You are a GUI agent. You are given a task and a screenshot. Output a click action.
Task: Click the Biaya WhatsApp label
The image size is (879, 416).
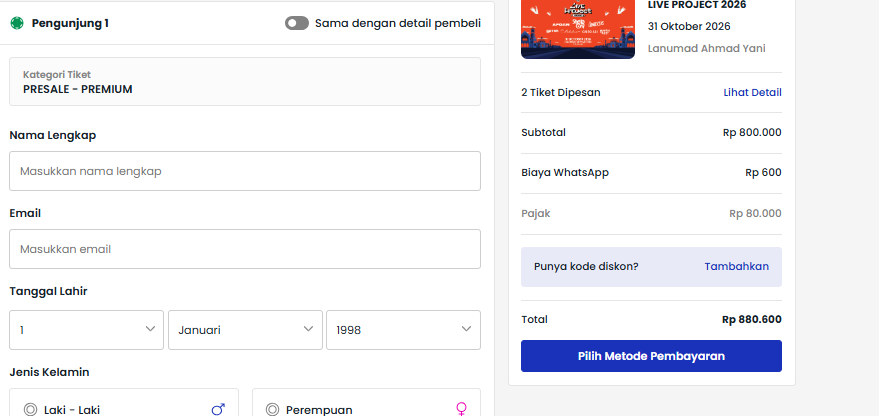click(565, 173)
